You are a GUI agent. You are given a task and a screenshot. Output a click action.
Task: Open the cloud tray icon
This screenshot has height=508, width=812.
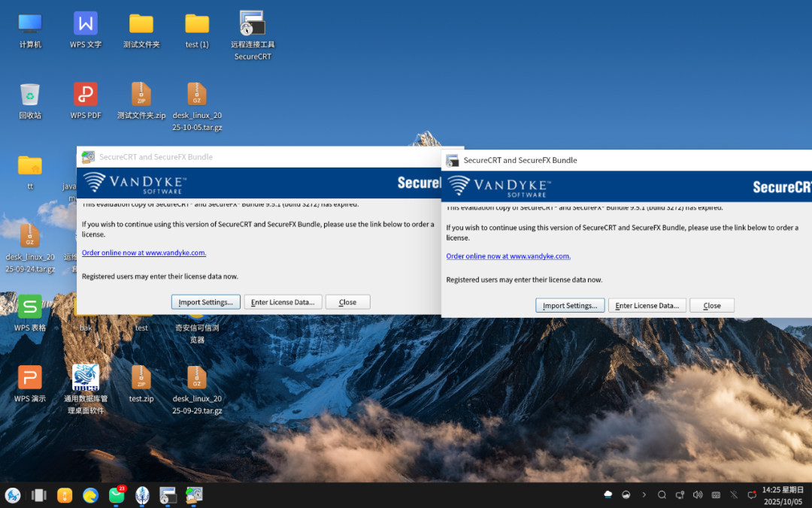point(608,495)
